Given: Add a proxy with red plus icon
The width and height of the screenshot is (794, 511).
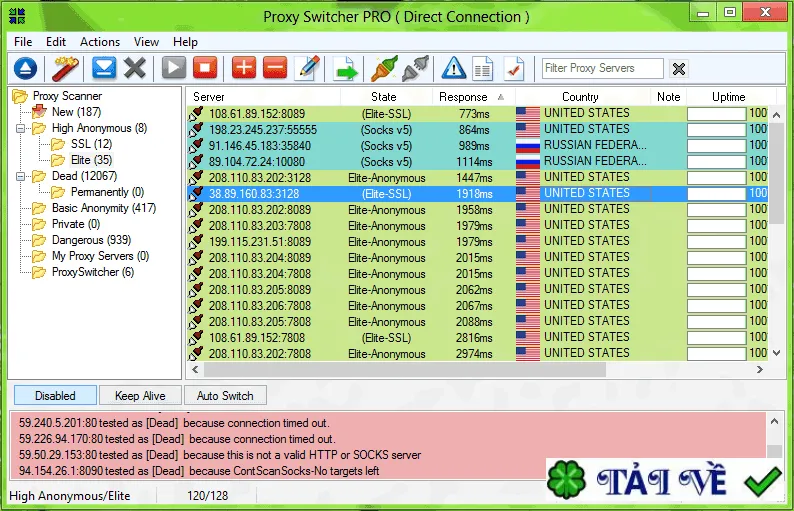Looking at the screenshot, I should [244, 68].
